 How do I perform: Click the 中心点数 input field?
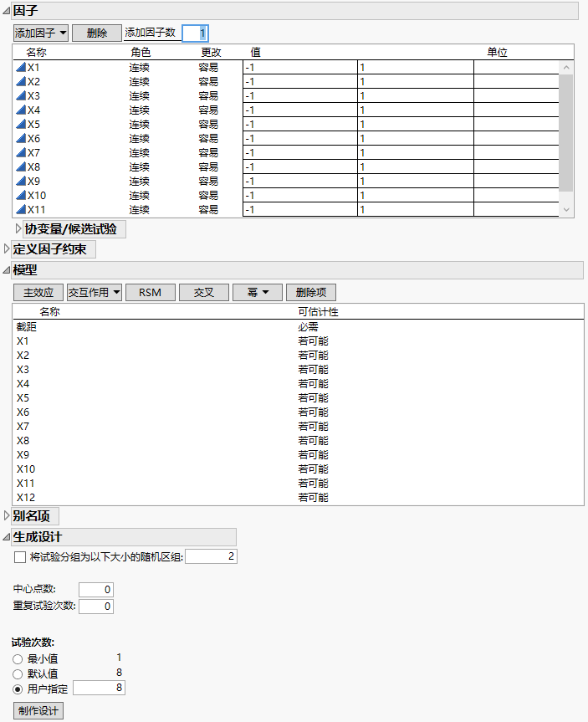(x=96, y=589)
